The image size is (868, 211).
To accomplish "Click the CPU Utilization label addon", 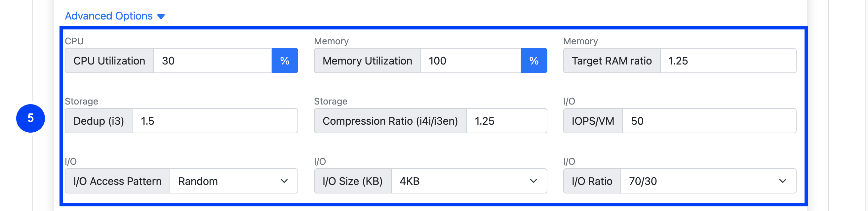I will (x=109, y=61).
